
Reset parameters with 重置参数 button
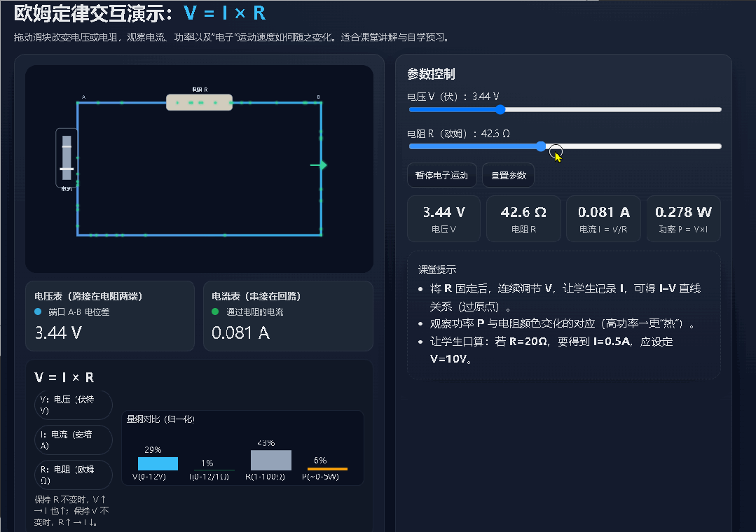[x=508, y=176]
